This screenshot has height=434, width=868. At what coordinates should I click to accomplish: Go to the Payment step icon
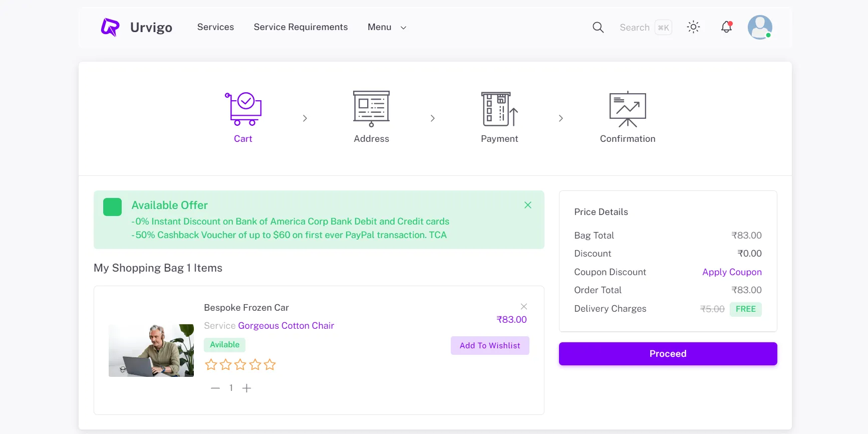pyautogui.click(x=499, y=109)
